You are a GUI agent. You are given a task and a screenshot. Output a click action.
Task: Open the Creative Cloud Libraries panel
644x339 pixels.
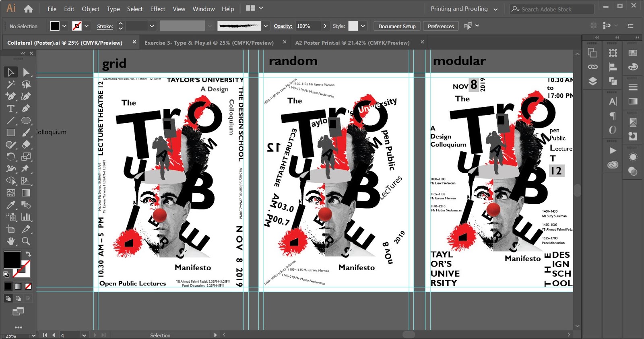[613, 165]
